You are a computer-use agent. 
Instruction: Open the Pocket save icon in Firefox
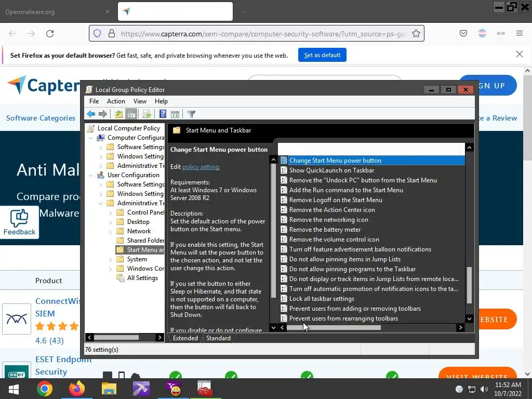tap(463, 33)
